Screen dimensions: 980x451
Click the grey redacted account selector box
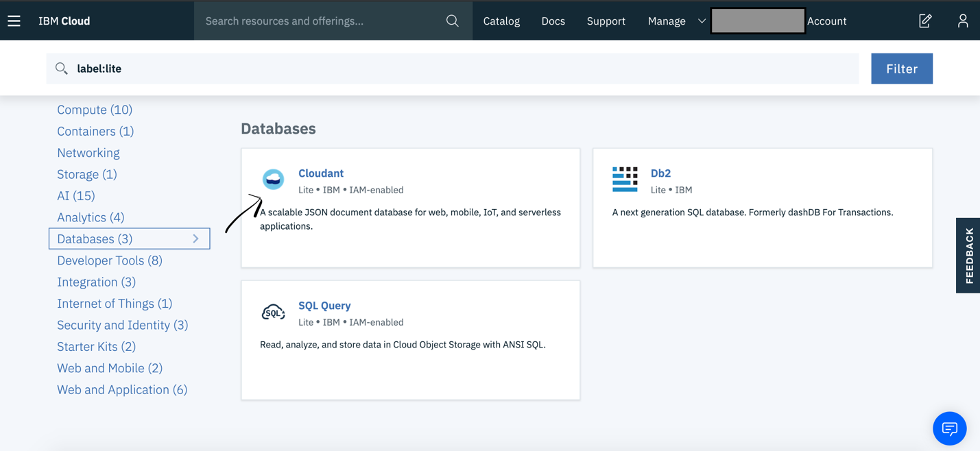tap(758, 21)
